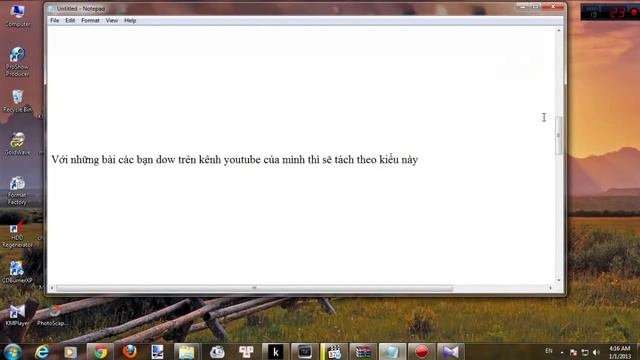The image size is (640, 360).
Task: Open the Edit menu in Notepad
Action: click(x=70, y=20)
